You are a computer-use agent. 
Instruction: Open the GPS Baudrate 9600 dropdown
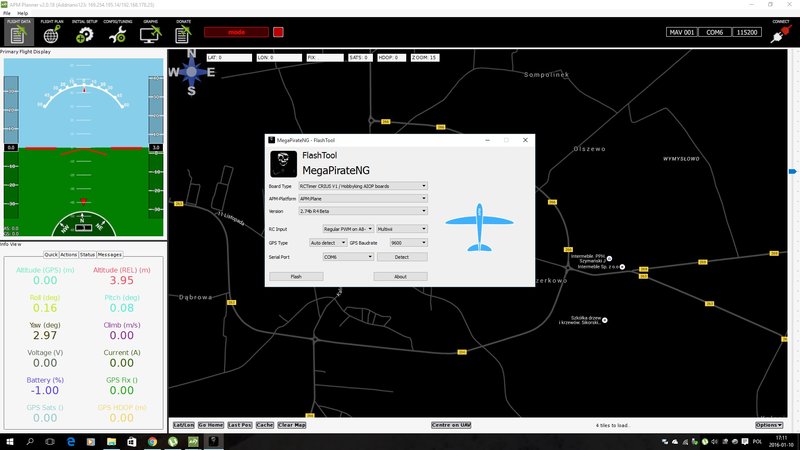pos(408,243)
